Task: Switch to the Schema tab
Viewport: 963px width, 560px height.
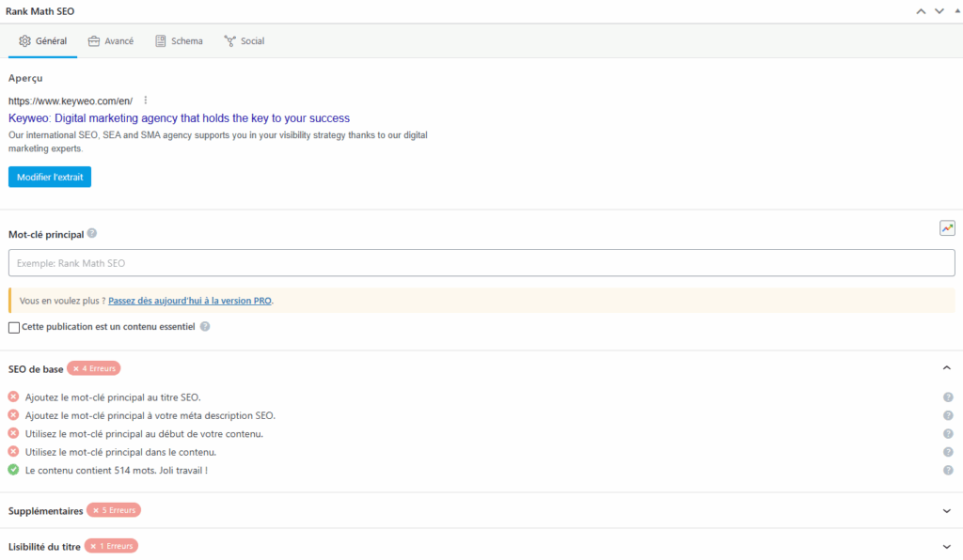Action: point(179,40)
